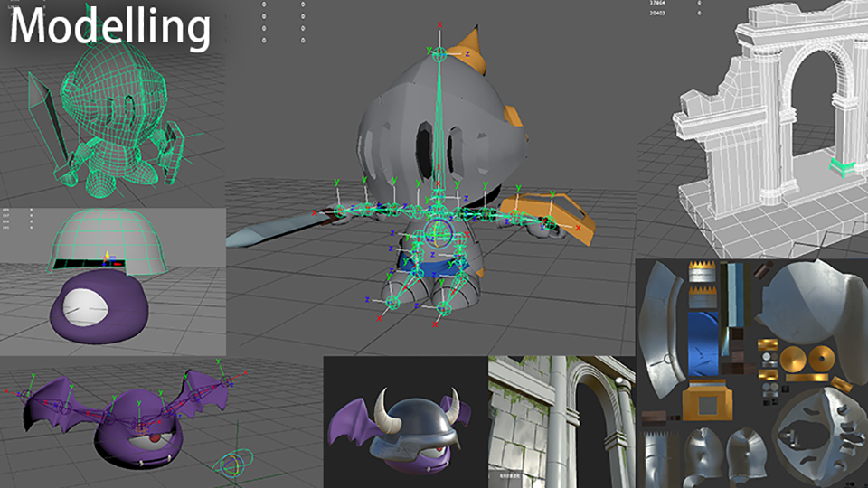Select the yellow pivot marker on helmet dome
The image size is (868, 488).
point(108,258)
